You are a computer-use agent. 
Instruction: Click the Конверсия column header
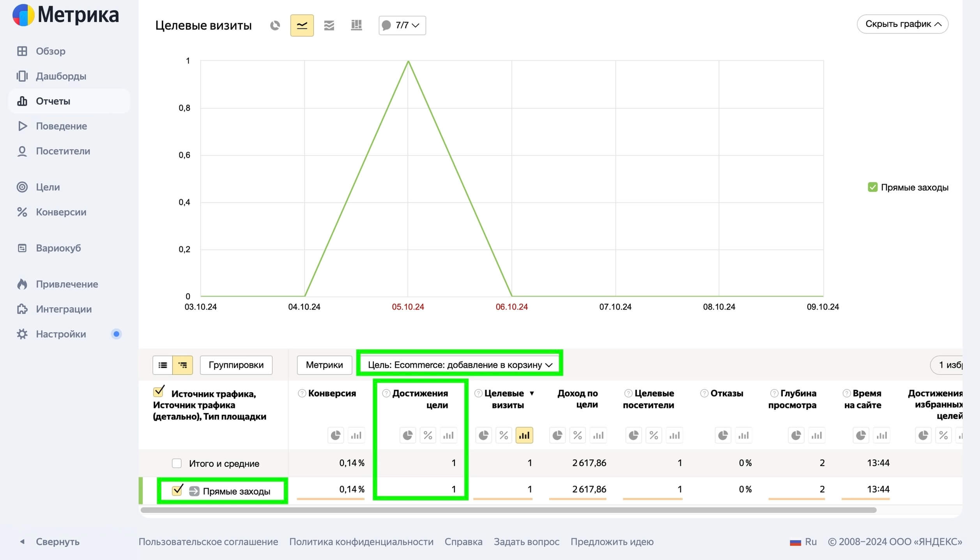pyautogui.click(x=332, y=393)
